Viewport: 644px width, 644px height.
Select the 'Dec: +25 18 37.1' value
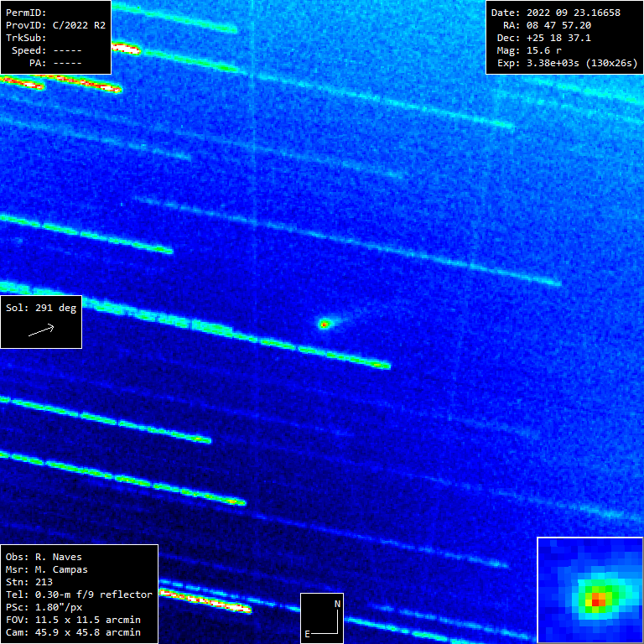(x=543, y=38)
